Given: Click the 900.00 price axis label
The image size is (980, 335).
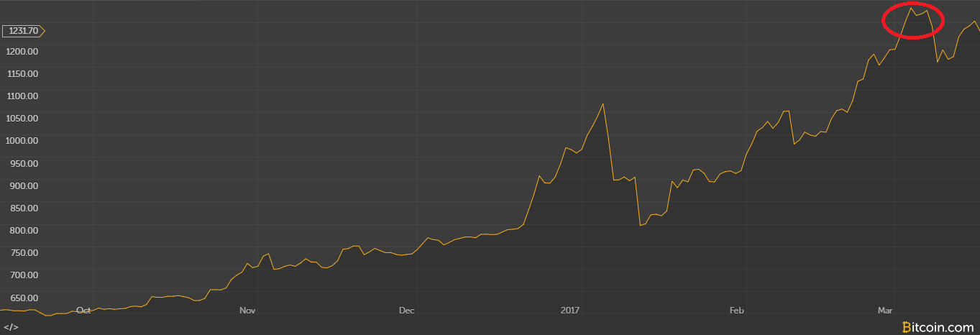Looking at the screenshot, I should (x=24, y=185).
